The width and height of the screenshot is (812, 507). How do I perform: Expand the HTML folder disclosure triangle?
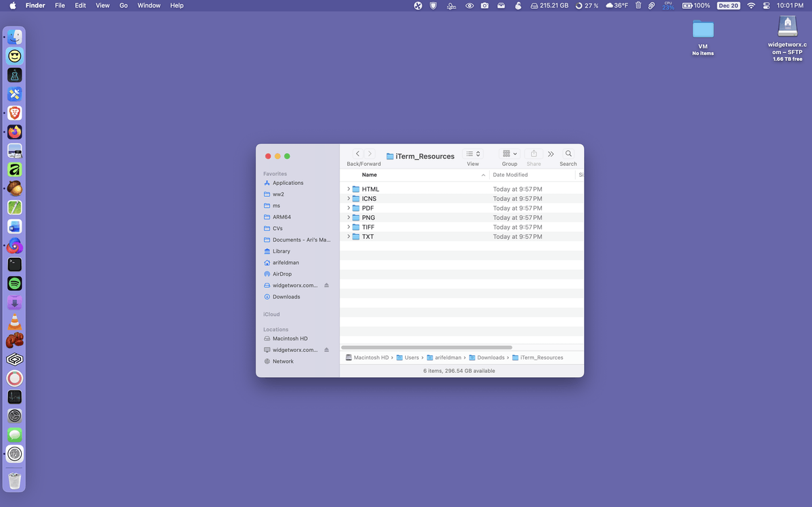pos(348,189)
